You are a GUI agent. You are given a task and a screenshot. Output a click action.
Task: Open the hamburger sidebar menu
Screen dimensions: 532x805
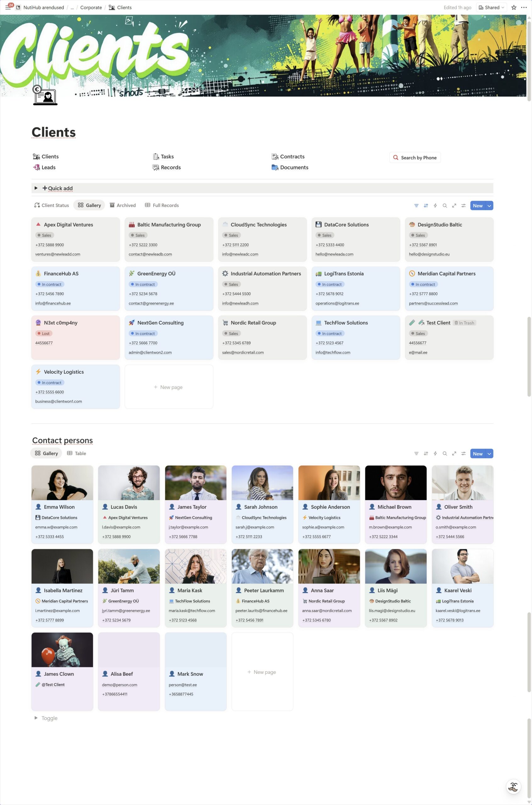[x=8, y=8]
